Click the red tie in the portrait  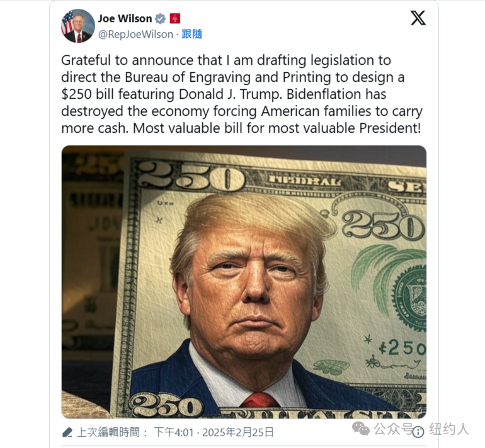pyautogui.click(x=260, y=400)
